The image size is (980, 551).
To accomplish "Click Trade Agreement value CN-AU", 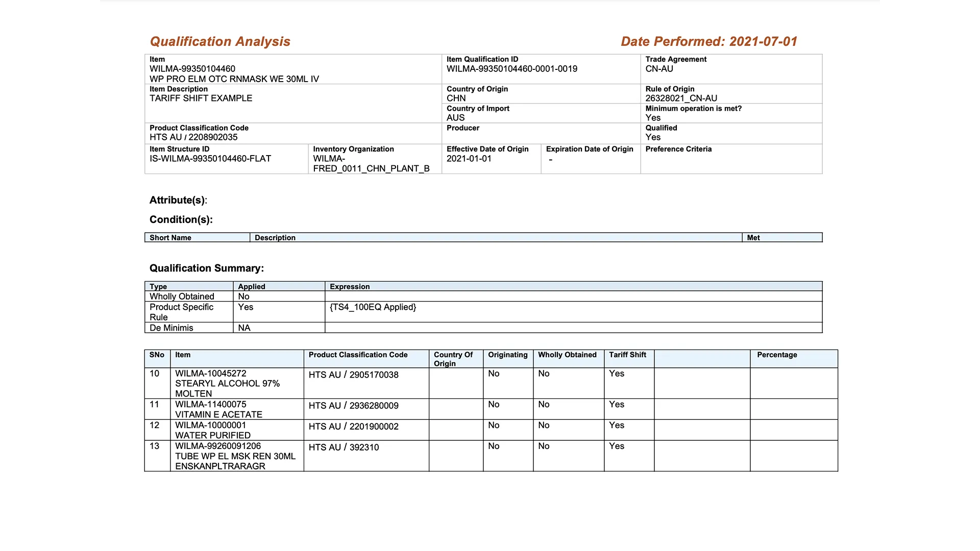I will [x=659, y=69].
